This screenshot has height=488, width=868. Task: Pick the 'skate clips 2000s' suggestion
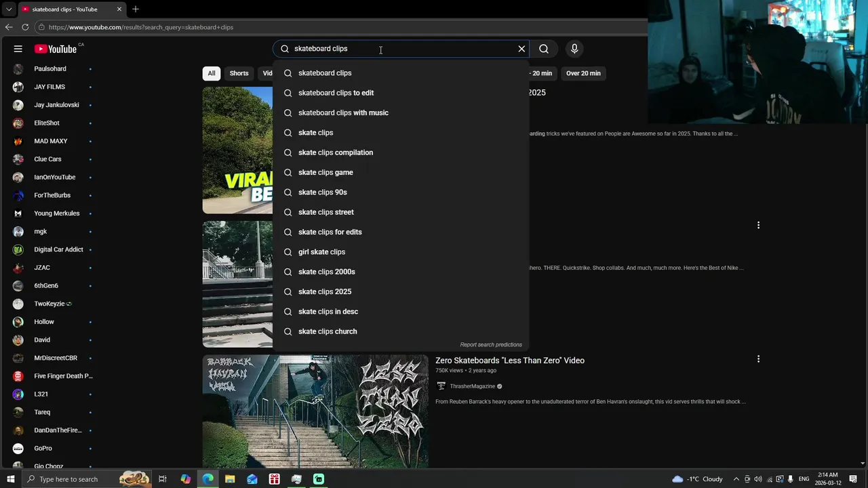pos(401,272)
